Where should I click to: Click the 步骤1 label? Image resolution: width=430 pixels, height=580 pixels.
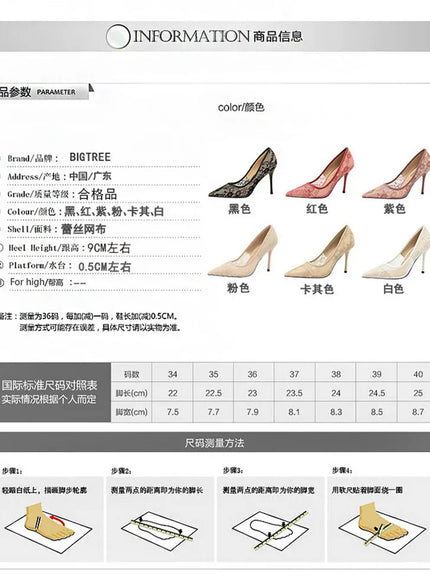[x=12, y=471]
